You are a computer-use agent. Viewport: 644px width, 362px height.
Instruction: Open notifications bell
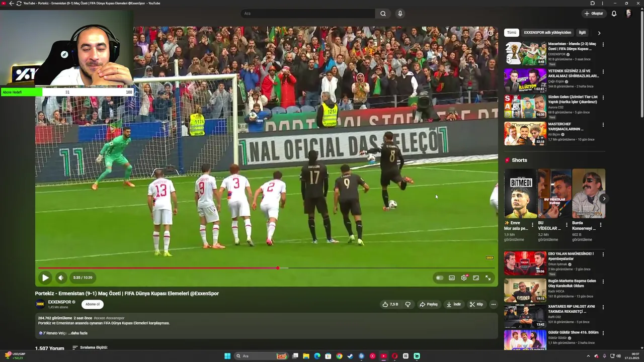tap(614, 14)
